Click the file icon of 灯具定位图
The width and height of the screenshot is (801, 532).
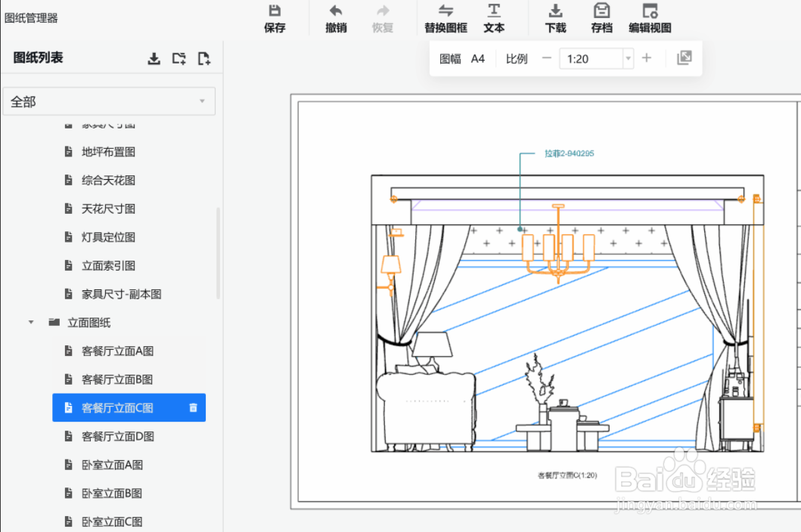[x=69, y=237]
